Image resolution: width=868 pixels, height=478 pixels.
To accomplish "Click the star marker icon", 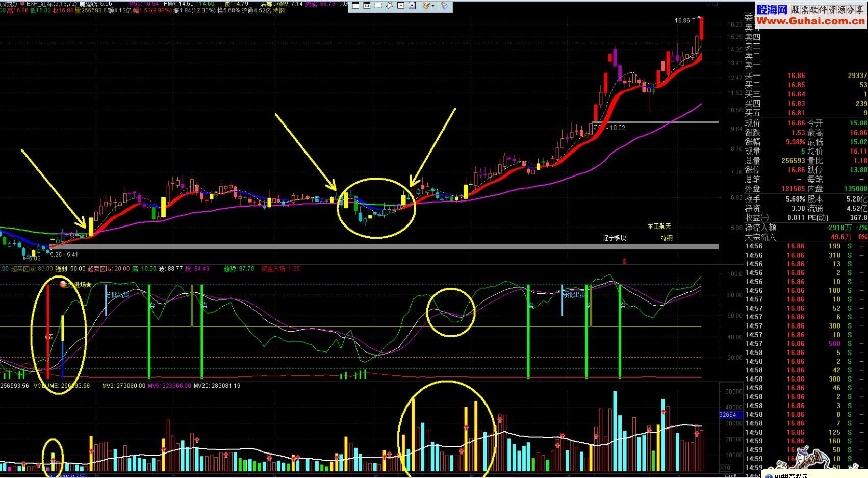I will point(390,6).
